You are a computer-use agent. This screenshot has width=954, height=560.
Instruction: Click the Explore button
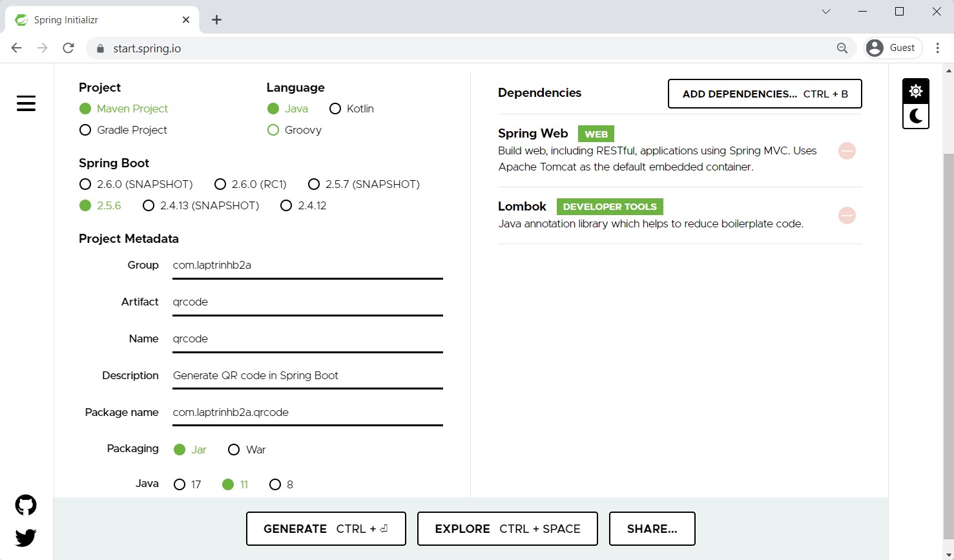click(x=508, y=528)
